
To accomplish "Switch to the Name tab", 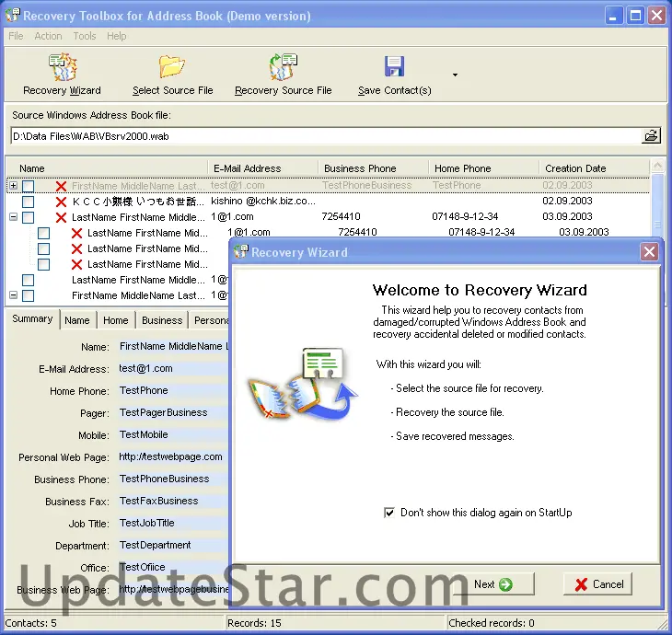I will click(77, 320).
